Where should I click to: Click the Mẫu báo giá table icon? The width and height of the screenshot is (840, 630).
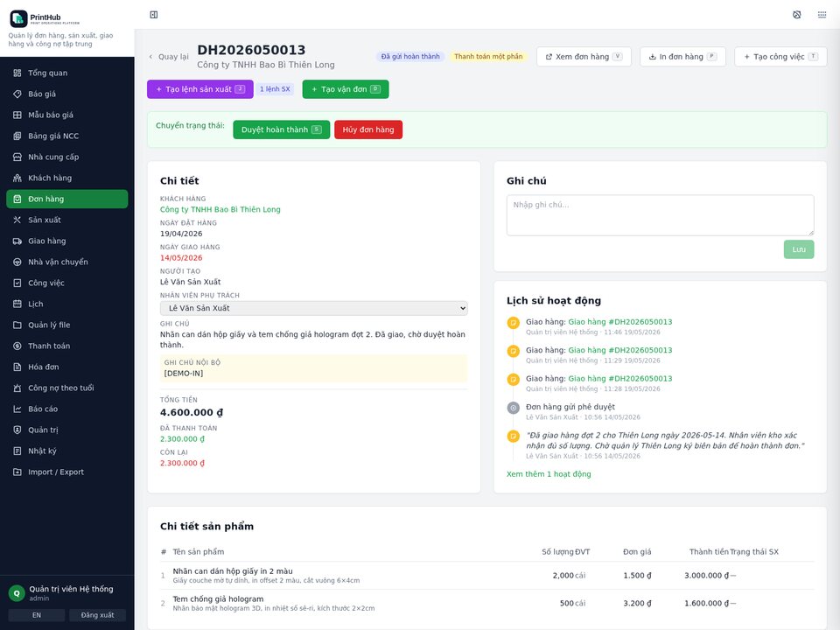click(x=17, y=115)
